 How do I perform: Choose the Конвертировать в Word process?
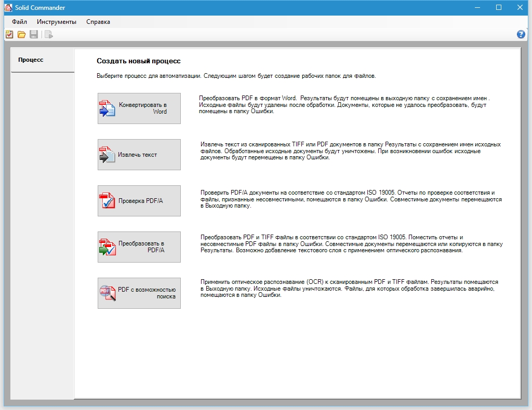click(x=139, y=108)
